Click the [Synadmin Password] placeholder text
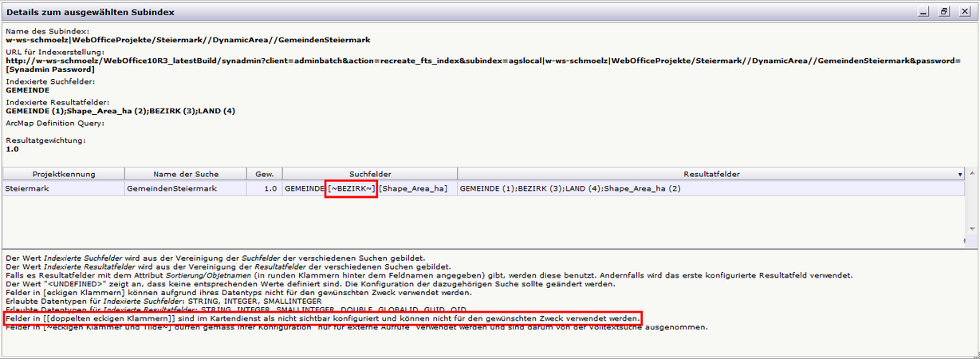Viewport: 980px width, 359px height. pyautogui.click(x=50, y=69)
